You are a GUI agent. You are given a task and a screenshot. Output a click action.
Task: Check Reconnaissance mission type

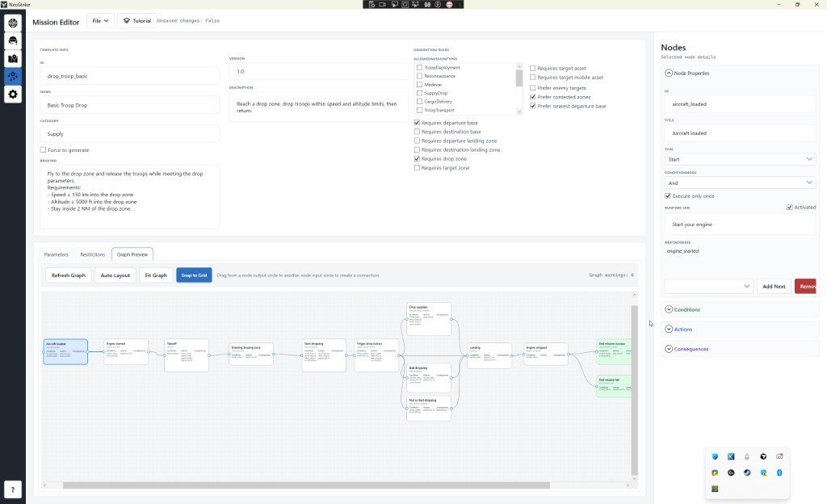420,76
